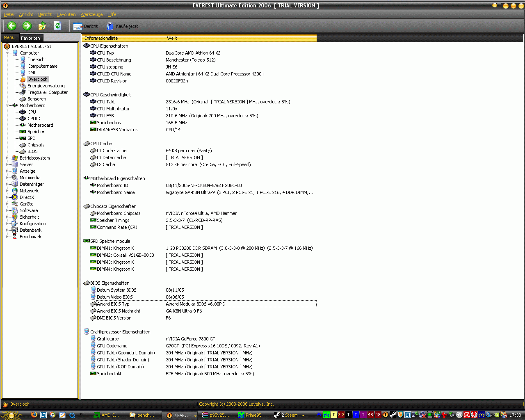Open the Steam taskbar button
Viewport: 525px width, 420px height.
(x=289, y=415)
